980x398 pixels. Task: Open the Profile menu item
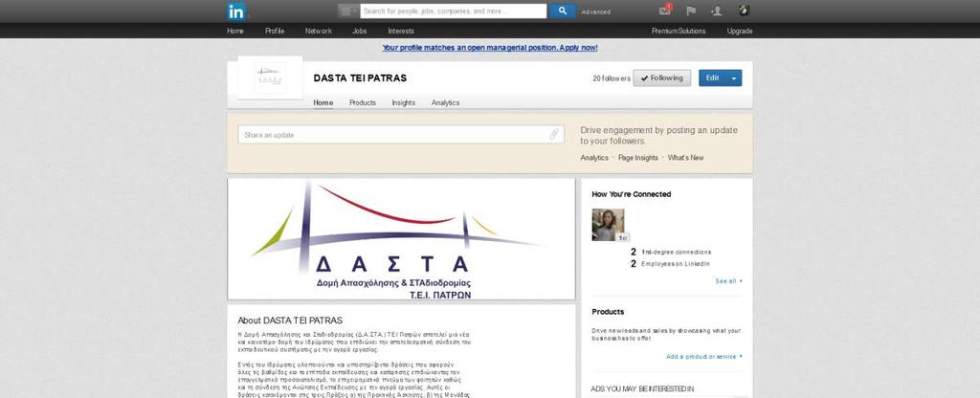[275, 32]
